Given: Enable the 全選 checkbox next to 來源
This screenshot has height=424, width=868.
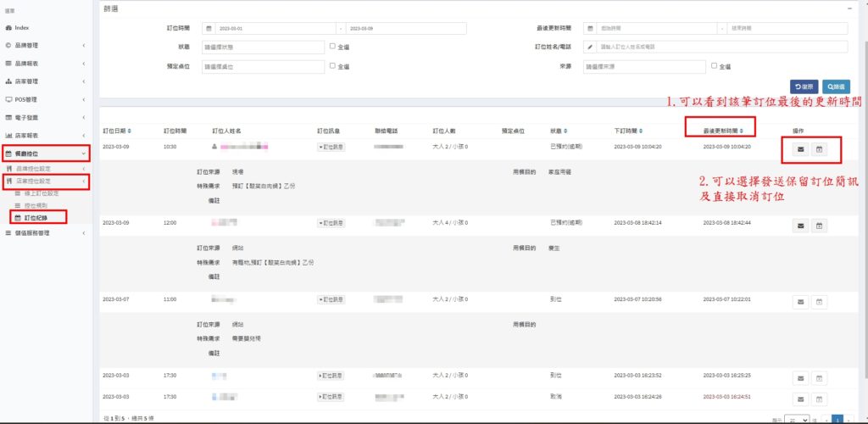Looking at the screenshot, I should point(714,65).
